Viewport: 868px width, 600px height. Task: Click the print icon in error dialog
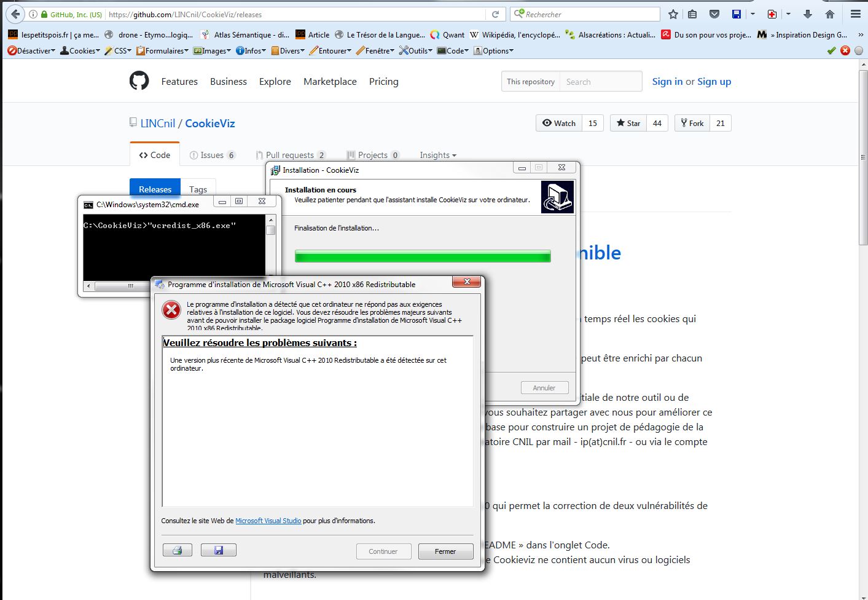pos(178,550)
